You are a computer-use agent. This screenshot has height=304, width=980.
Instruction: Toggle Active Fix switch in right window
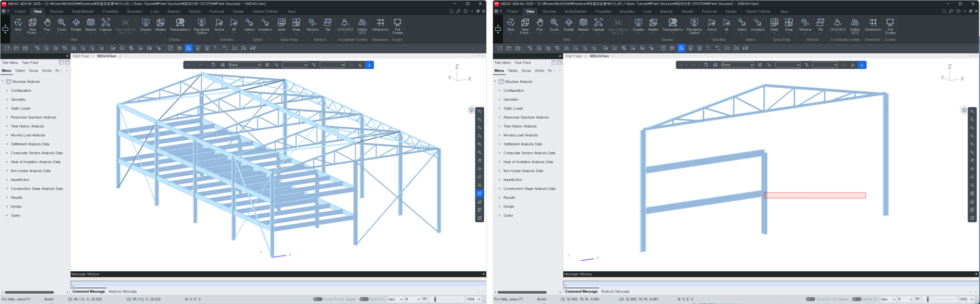(856, 299)
